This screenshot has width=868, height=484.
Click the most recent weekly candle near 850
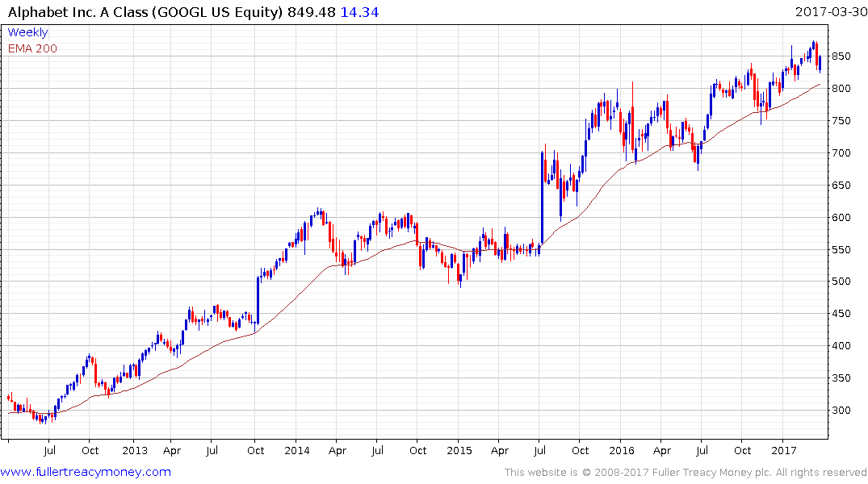[x=820, y=63]
